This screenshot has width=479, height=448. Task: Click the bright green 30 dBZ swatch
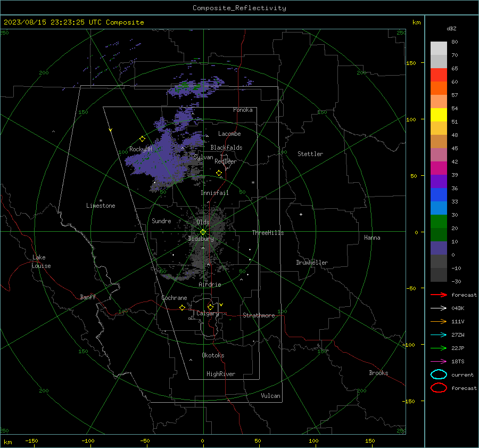(439, 222)
